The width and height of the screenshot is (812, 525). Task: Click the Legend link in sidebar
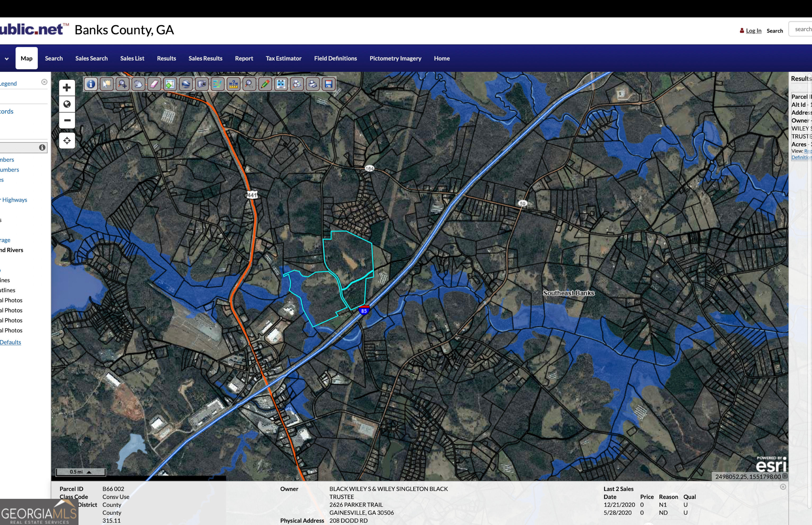pyautogui.click(x=8, y=84)
